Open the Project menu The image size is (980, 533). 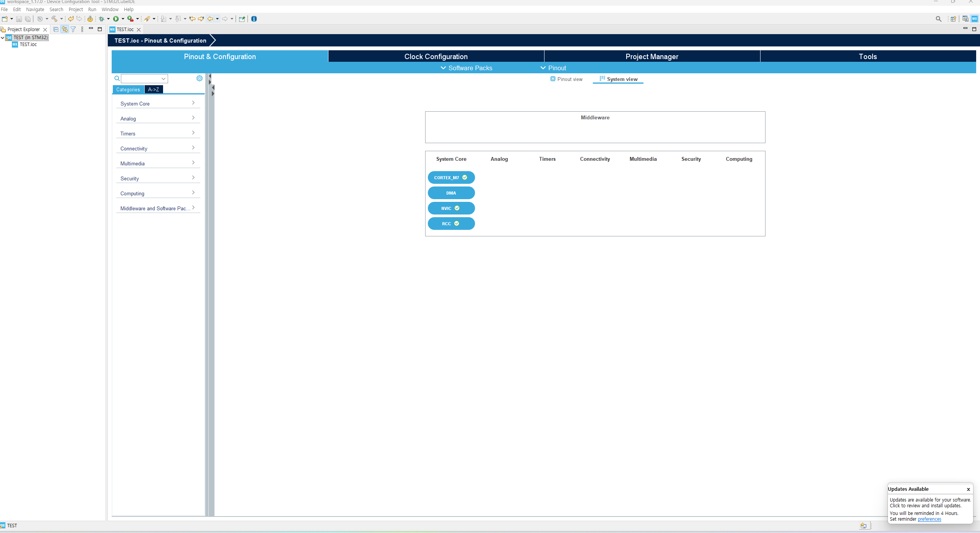76,9
